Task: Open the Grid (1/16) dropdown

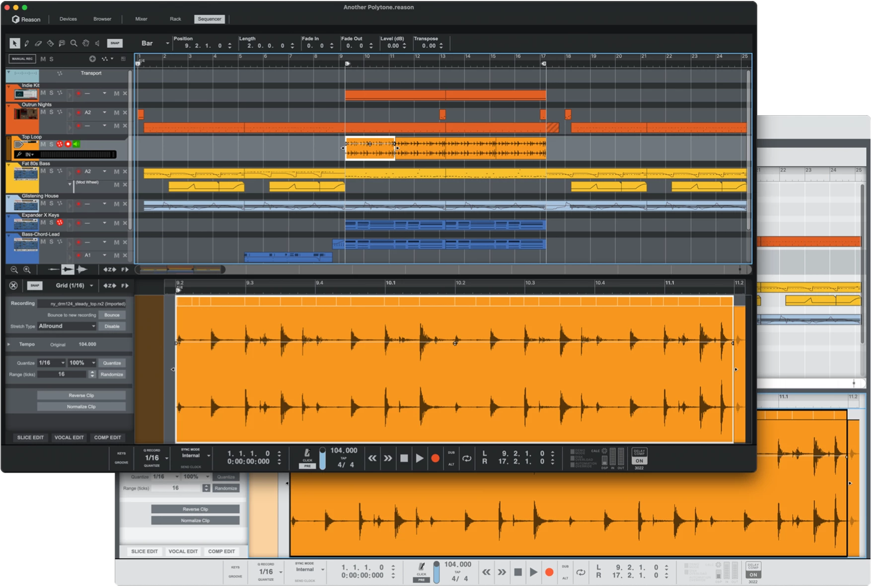Action: 75,286
